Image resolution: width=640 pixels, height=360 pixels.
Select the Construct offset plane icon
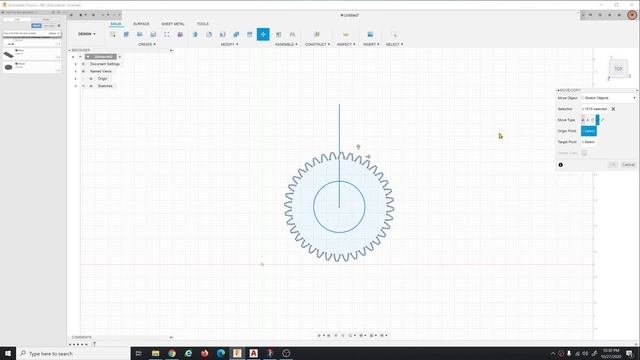pos(317,35)
